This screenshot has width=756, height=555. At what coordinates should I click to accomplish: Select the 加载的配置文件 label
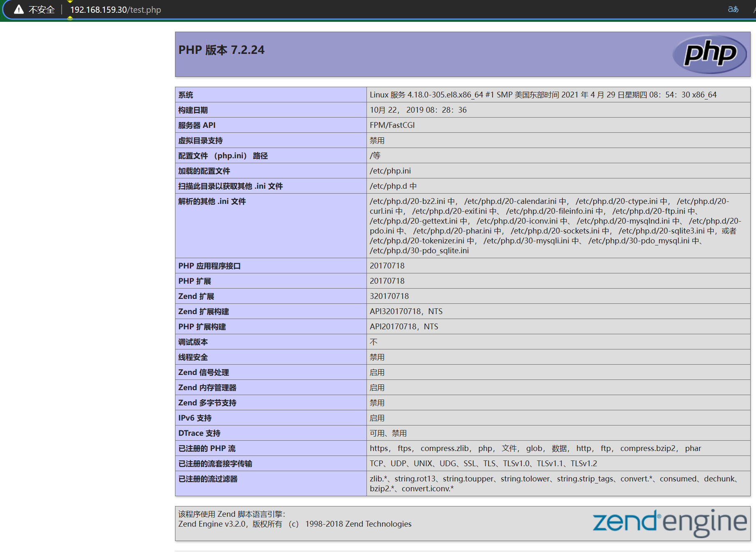coord(204,171)
